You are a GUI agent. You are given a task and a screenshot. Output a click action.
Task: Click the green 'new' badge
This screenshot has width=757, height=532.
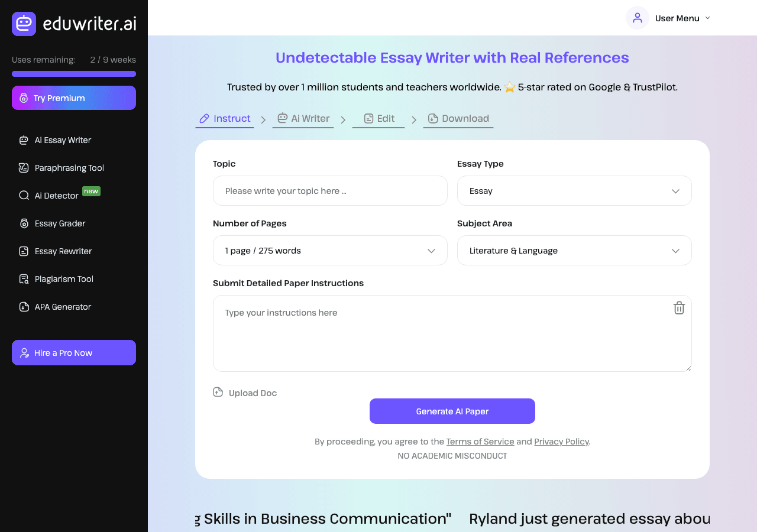click(91, 191)
